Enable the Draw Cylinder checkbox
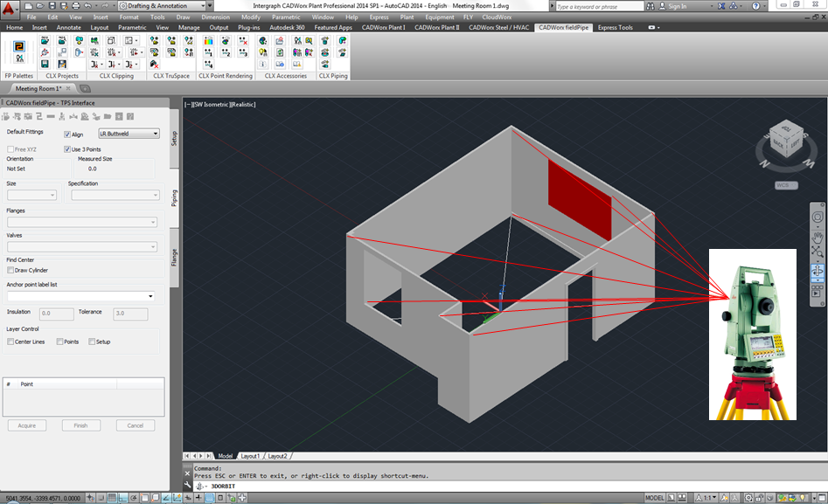Screen dimensions: 828x504 (10, 270)
